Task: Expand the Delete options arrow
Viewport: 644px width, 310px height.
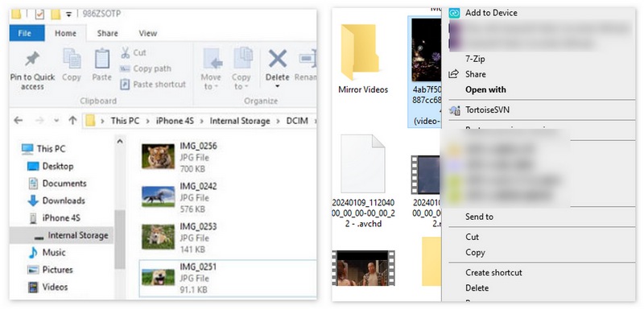Action: pyautogui.click(x=277, y=86)
